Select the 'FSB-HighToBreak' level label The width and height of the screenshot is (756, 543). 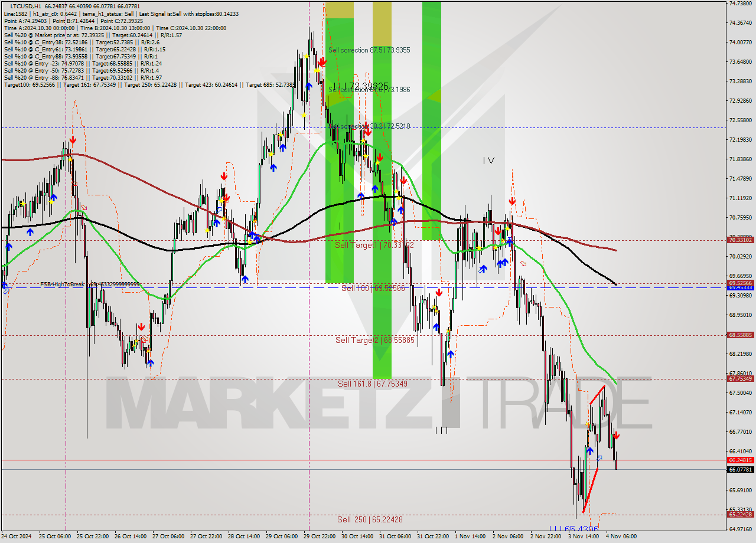90,284
